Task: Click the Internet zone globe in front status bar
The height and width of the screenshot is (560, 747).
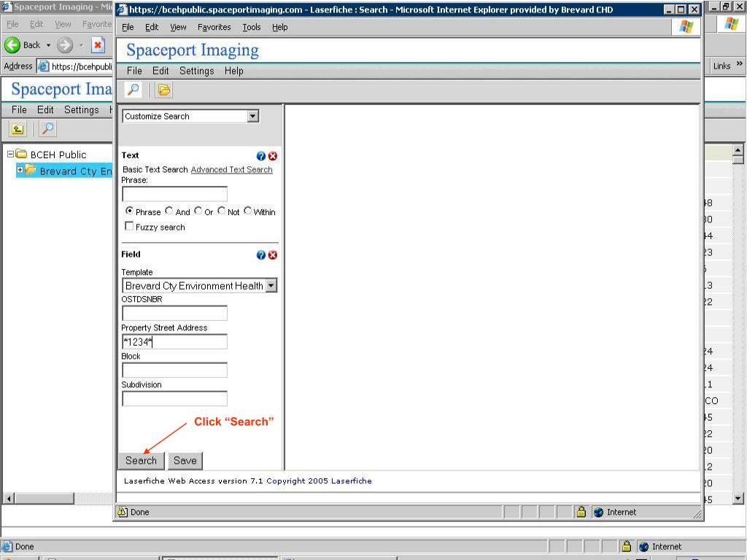Action: pyautogui.click(x=598, y=513)
